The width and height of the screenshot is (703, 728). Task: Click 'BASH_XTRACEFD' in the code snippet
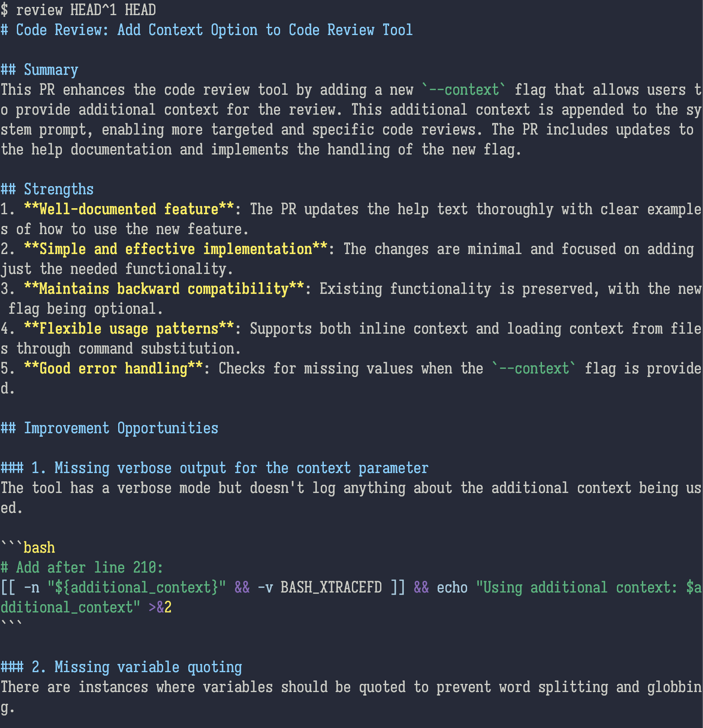click(x=331, y=587)
